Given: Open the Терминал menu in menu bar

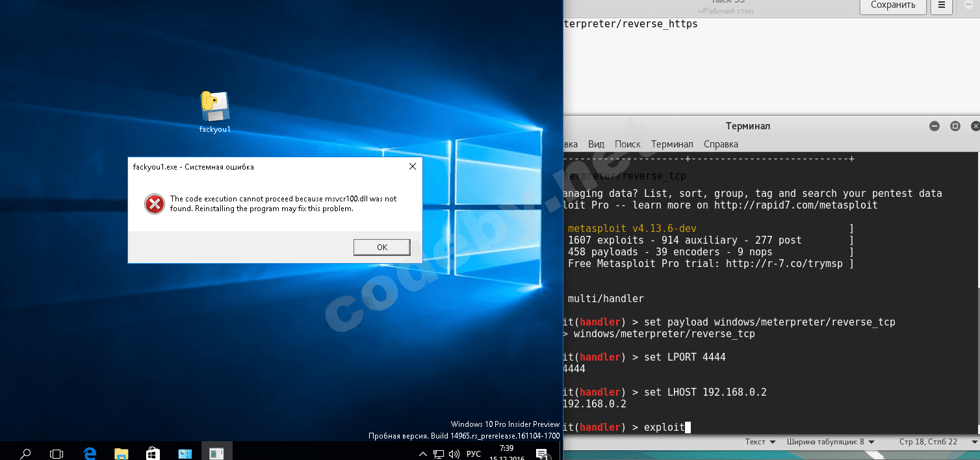Looking at the screenshot, I should (672, 144).
